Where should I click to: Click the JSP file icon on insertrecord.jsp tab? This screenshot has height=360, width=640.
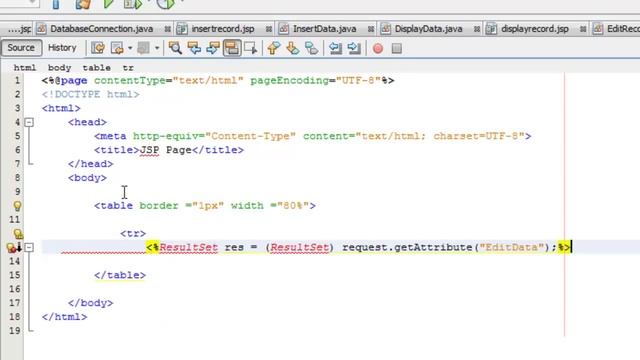[x=182, y=29]
